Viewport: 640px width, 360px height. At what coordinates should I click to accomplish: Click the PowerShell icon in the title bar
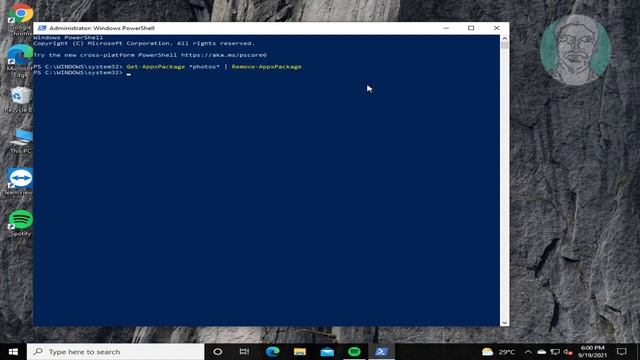pyautogui.click(x=42, y=28)
